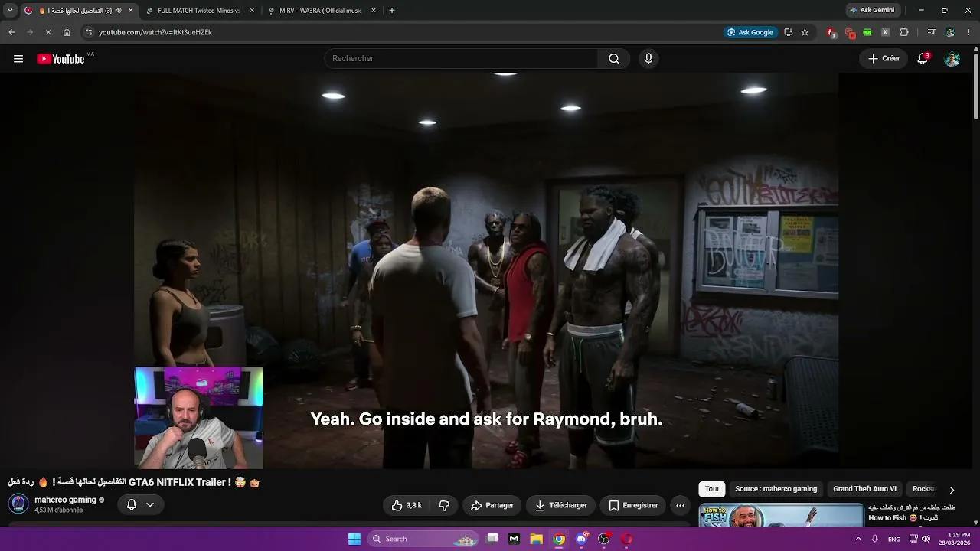The width and height of the screenshot is (980, 551).
Task: Open Discord from the taskbar
Action: (x=581, y=539)
